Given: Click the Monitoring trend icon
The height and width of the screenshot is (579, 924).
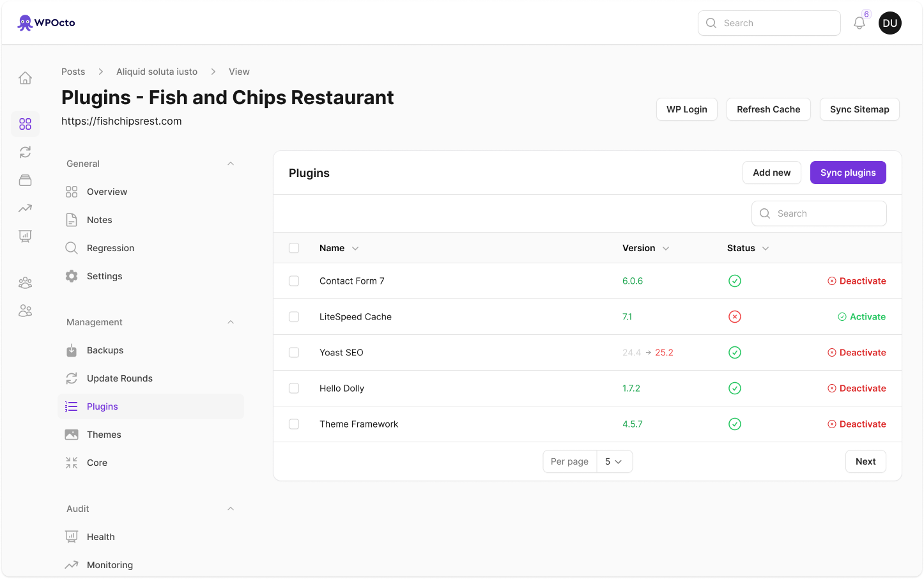Looking at the screenshot, I should [72, 565].
